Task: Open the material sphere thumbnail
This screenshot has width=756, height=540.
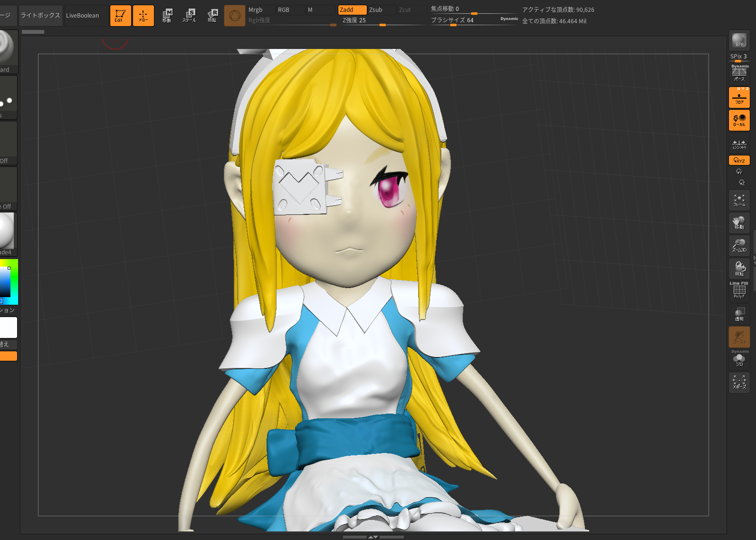Action: pos(9,234)
